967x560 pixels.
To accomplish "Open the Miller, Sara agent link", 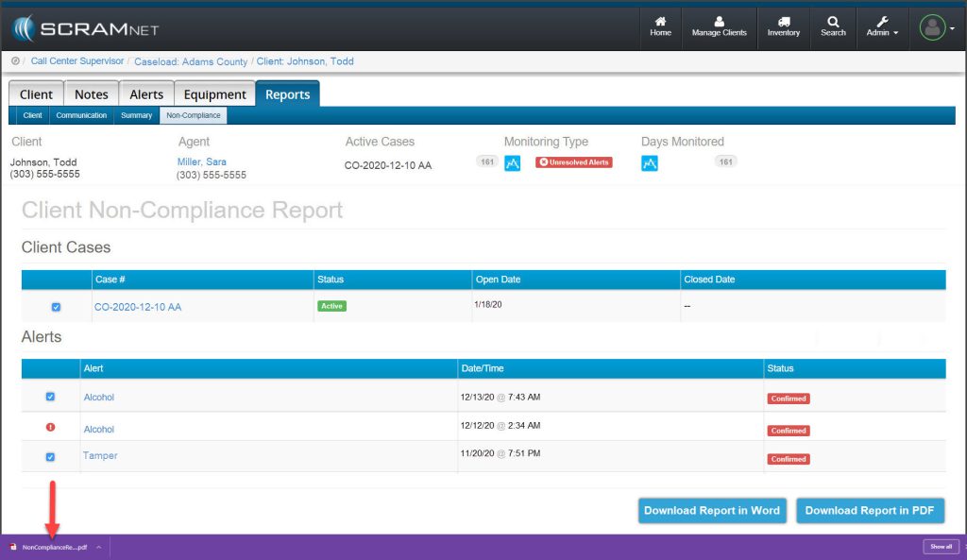I will [x=203, y=161].
